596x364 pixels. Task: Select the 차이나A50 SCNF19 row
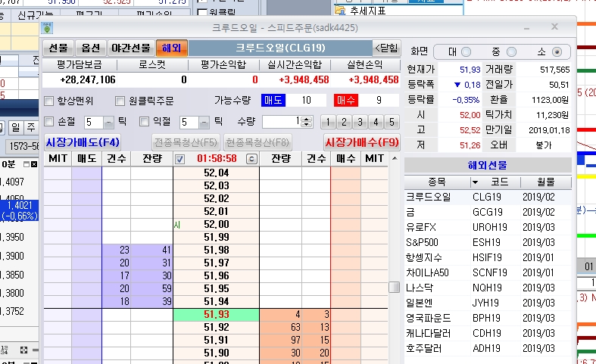pyautogui.click(x=488, y=273)
